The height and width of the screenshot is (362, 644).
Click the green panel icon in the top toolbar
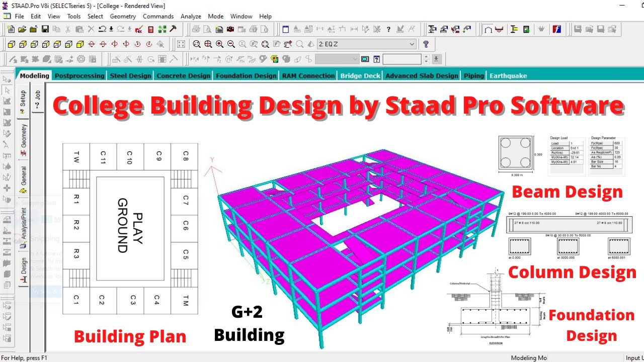(526, 29)
